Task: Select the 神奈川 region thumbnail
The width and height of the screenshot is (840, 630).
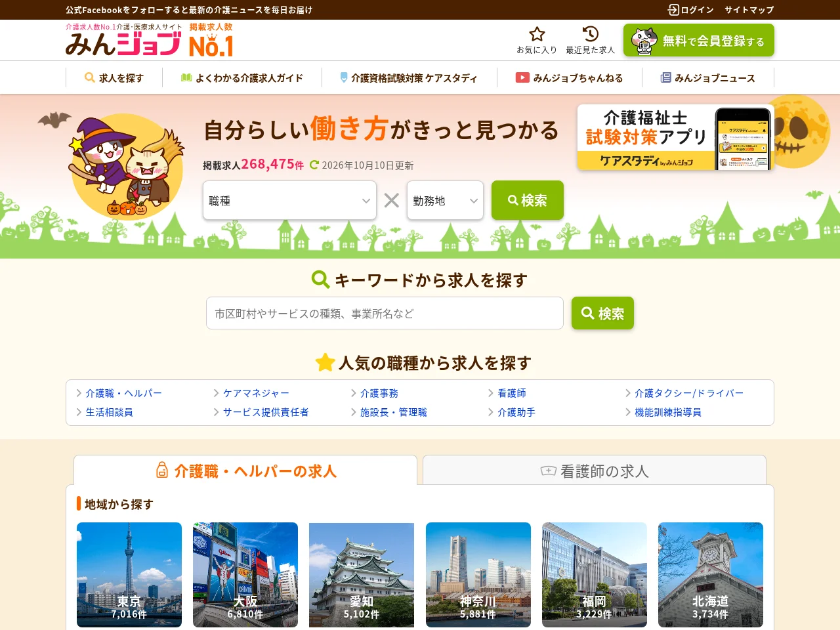Action: click(478, 575)
